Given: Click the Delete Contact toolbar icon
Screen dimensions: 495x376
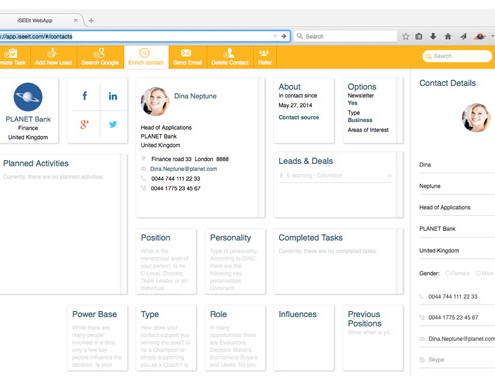Looking at the screenshot, I should (229, 53).
